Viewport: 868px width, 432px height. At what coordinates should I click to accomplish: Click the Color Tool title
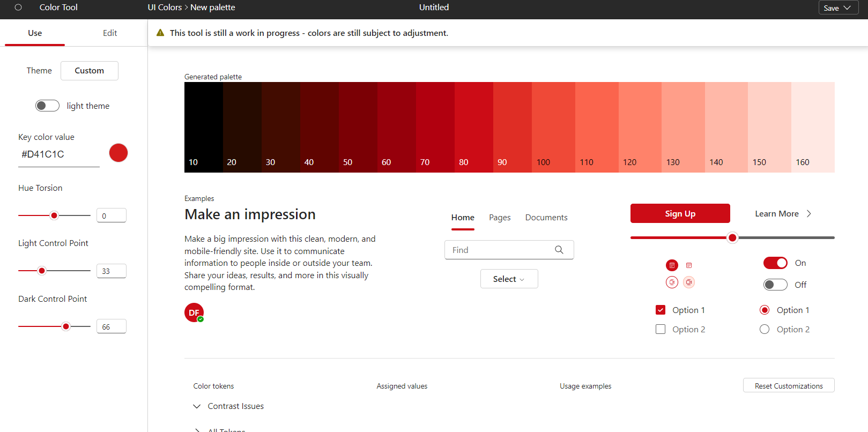click(x=58, y=8)
